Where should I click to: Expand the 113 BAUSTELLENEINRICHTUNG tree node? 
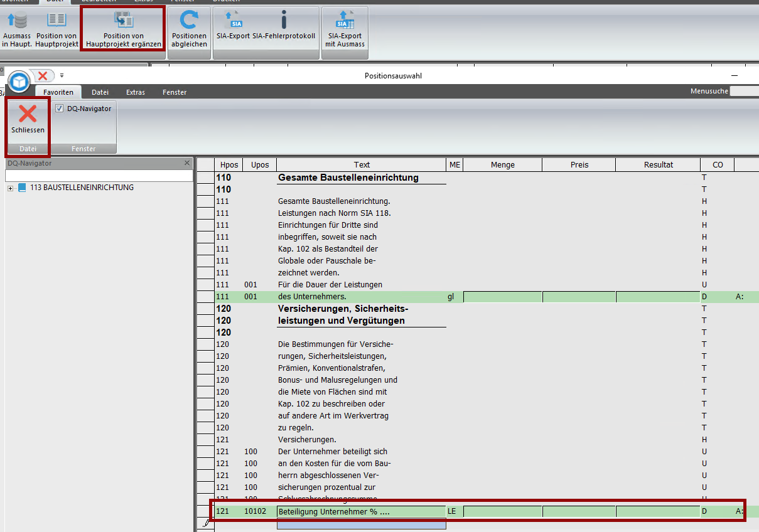click(x=11, y=188)
